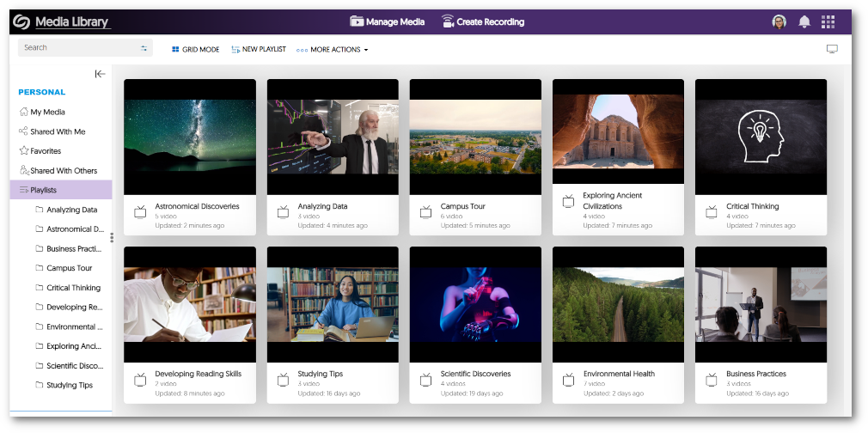Click playlist icon beside Critical Thinking card
The image size is (868, 433).
[x=712, y=212]
